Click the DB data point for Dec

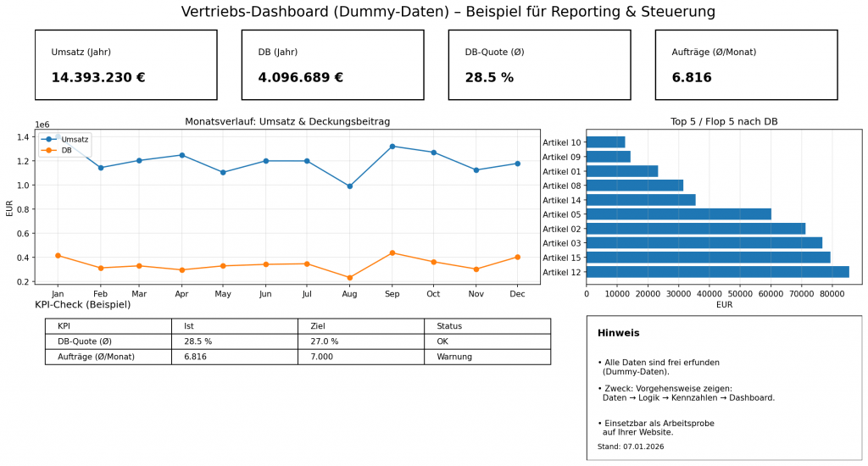click(517, 257)
